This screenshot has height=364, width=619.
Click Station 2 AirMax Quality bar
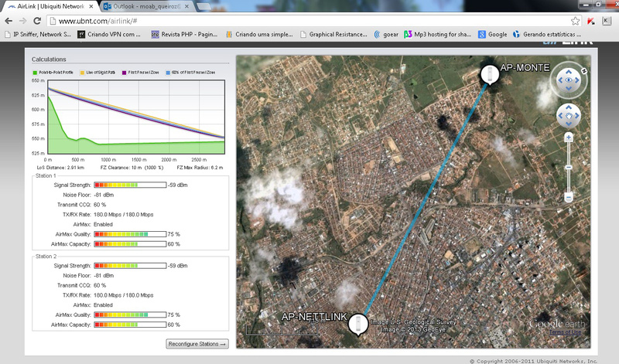[130, 315]
